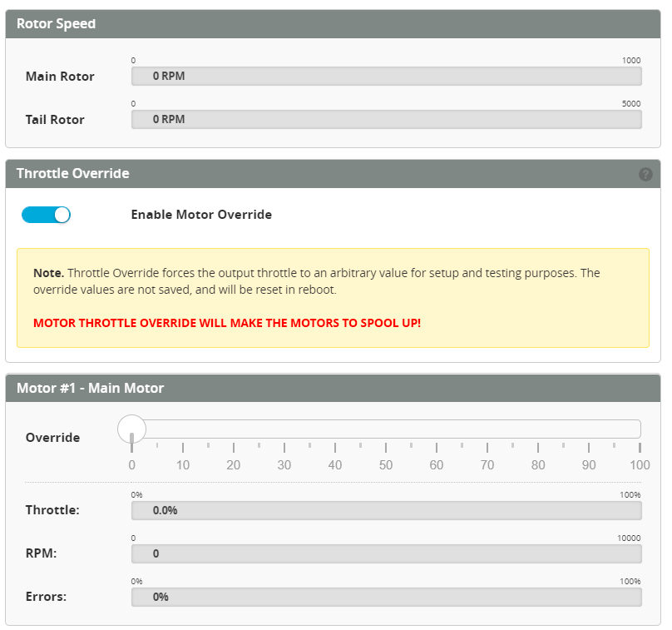Image resolution: width=672 pixels, height=630 pixels.
Task: Jump Override slider to the 30 mark
Action: tap(284, 429)
